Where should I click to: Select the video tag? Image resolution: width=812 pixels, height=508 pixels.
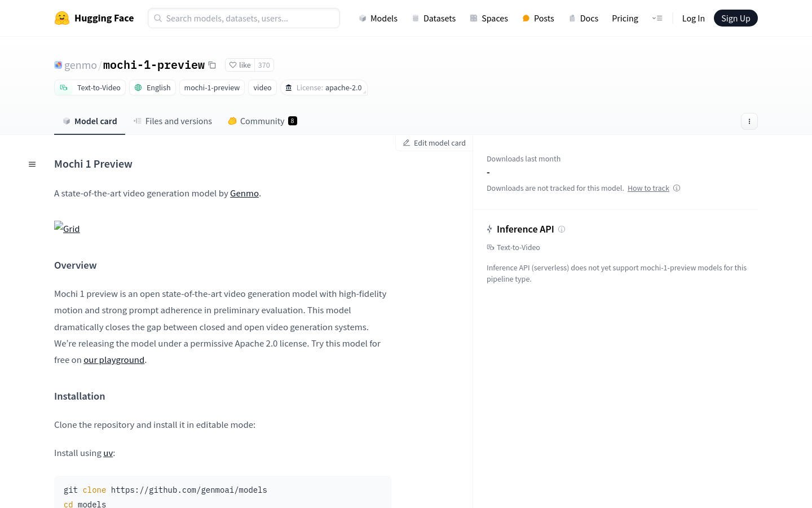tap(262, 87)
